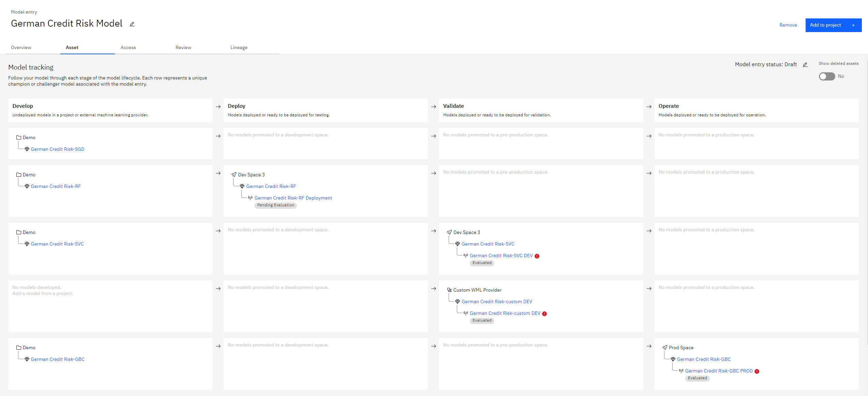The image size is (868, 396).
Task: Click the Demo folder icon above German Credit Risk-GBC
Action: click(19, 348)
